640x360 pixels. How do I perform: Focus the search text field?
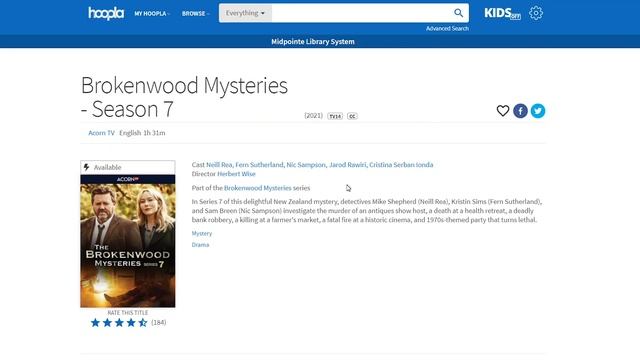[x=360, y=13]
